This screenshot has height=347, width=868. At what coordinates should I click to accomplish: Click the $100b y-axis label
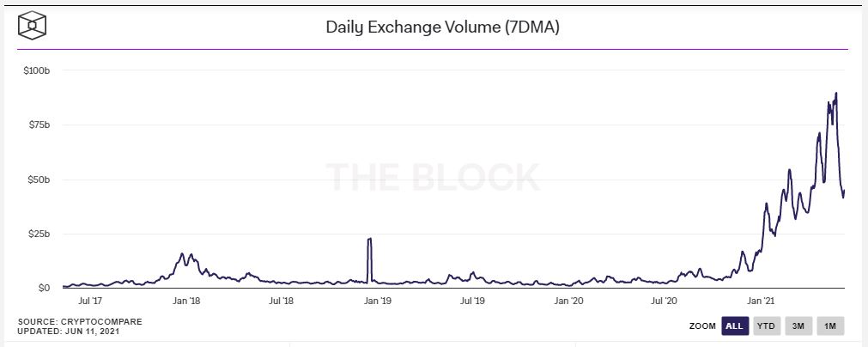point(37,70)
